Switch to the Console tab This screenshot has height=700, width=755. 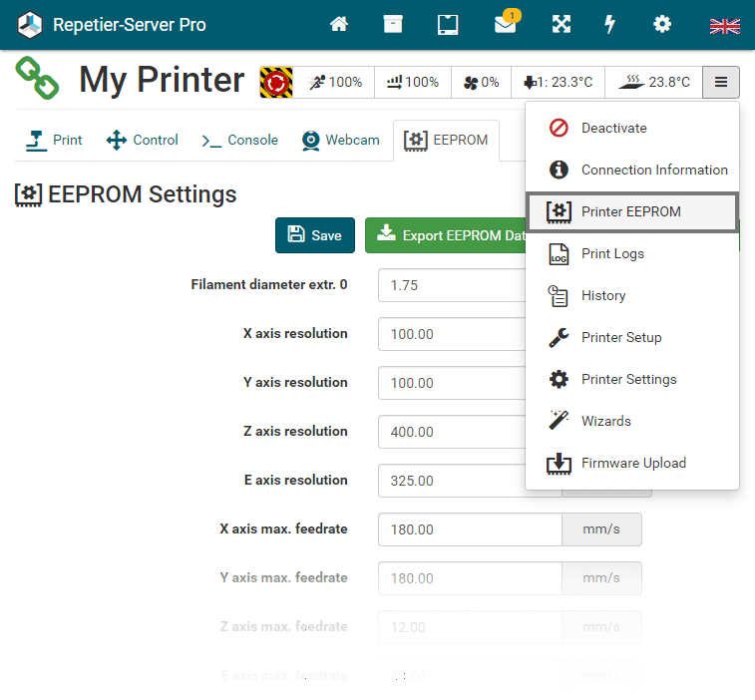[x=239, y=140]
